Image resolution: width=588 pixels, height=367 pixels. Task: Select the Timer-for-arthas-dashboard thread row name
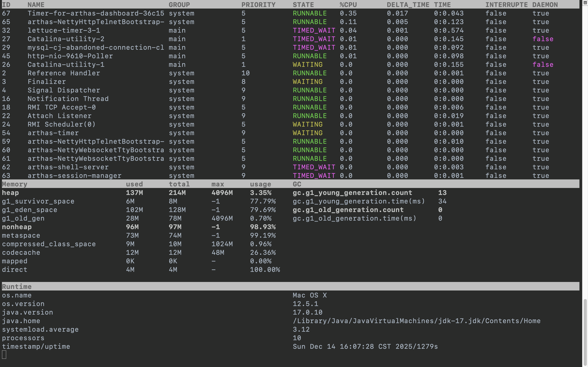tap(96, 13)
